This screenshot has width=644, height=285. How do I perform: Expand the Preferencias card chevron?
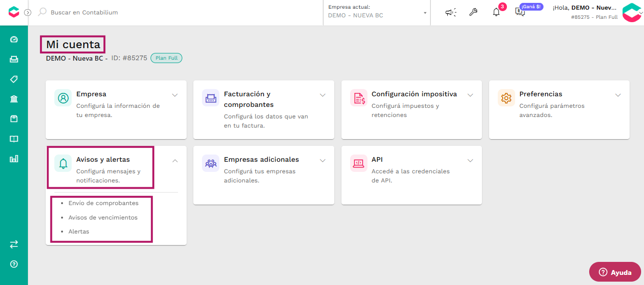[x=618, y=95]
